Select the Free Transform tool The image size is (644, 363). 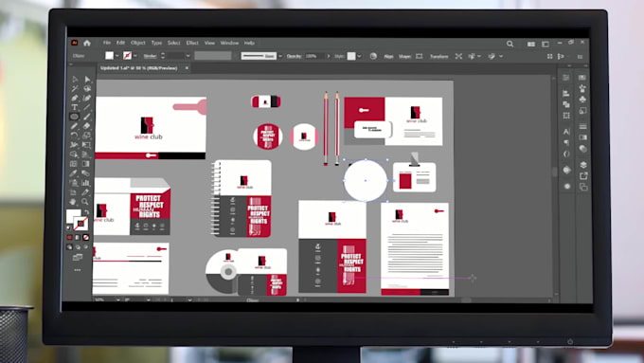(x=86, y=145)
